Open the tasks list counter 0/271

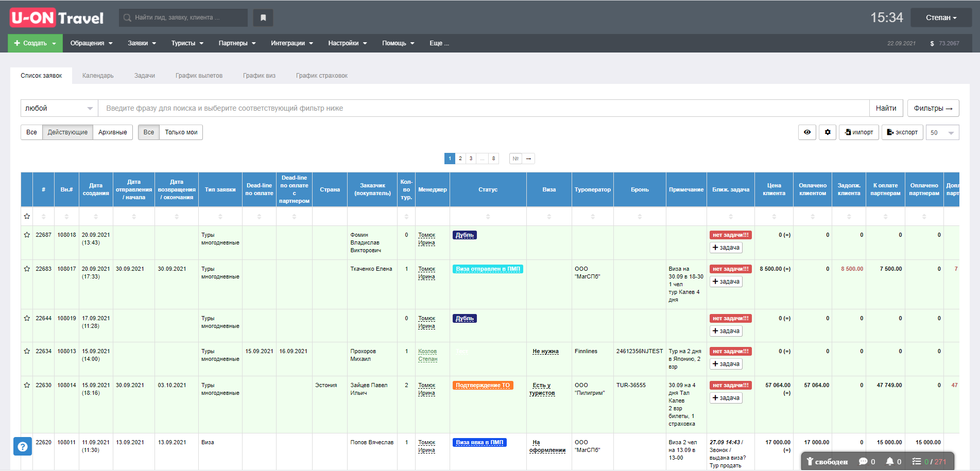pos(930,461)
